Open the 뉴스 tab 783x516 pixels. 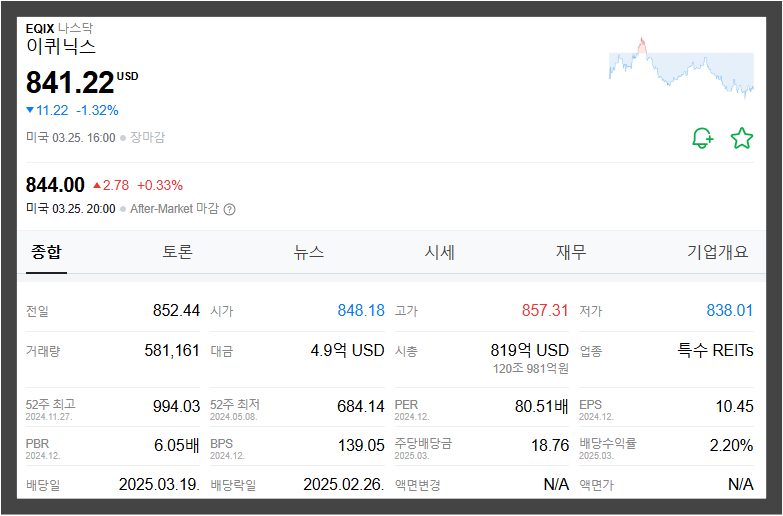309,252
